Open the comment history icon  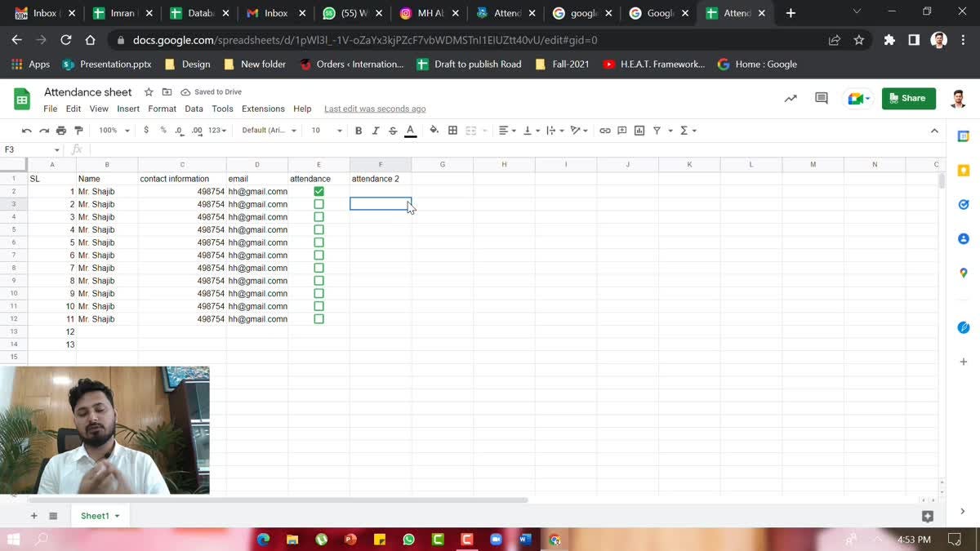coord(822,98)
